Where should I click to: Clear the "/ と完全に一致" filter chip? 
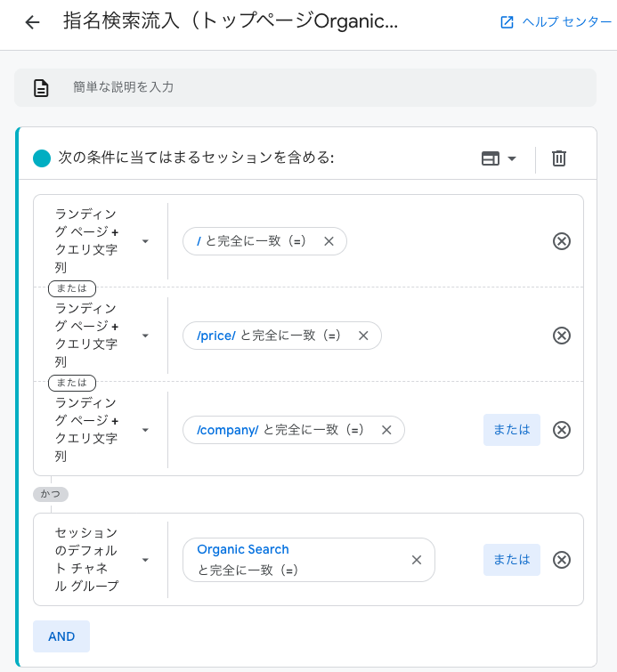pyautogui.click(x=329, y=241)
